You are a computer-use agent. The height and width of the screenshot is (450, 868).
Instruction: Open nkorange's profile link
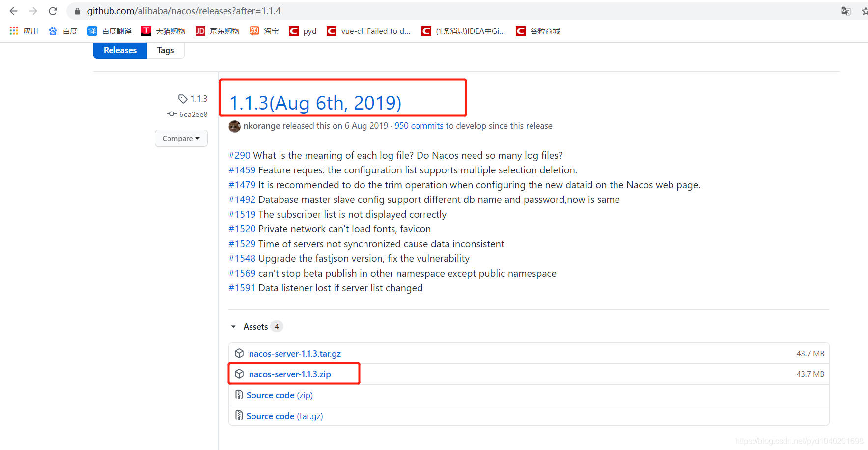tap(262, 126)
